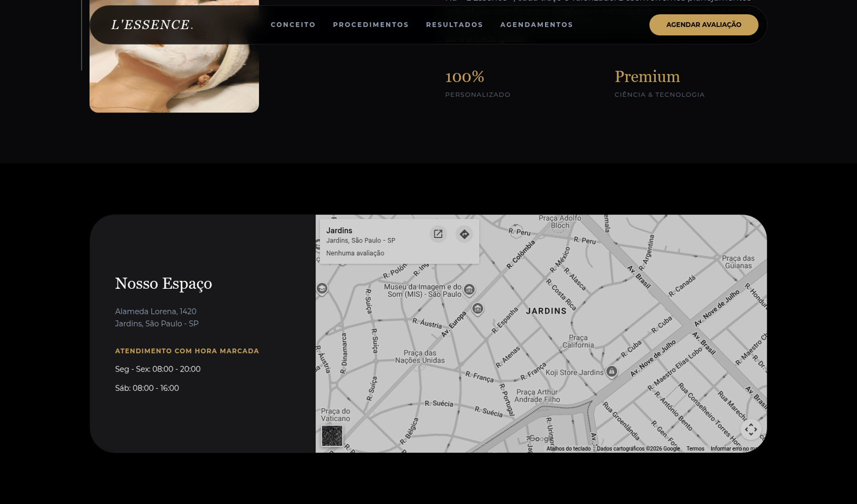Viewport: 857px width, 504px height.
Task: Click the Agendar Avaliação button
Action: (704, 25)
